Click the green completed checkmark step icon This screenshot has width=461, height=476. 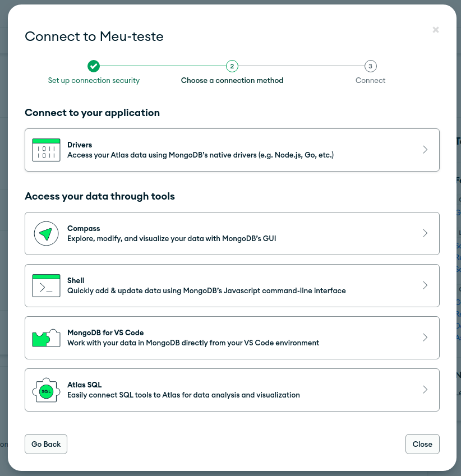[94, 66]
